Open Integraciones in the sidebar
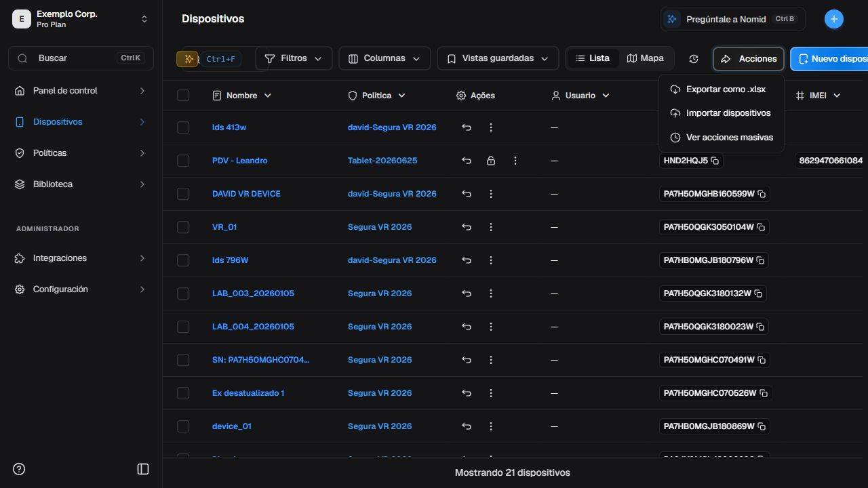Screen dimensions: 868x488 click(81, 258)
